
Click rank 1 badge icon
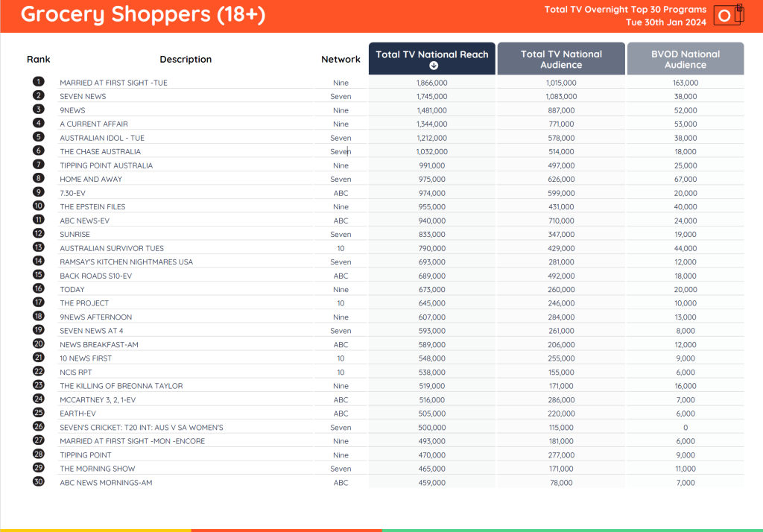click(39, 82)
